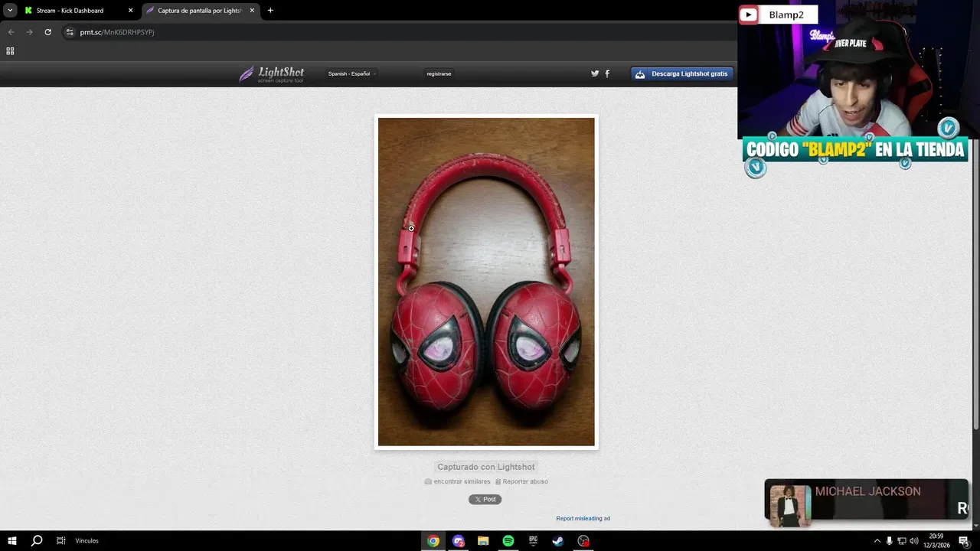Open the notification center icon
Image resolution: width=980 pixels, height=551 pixels.
[x=964, y=541]
